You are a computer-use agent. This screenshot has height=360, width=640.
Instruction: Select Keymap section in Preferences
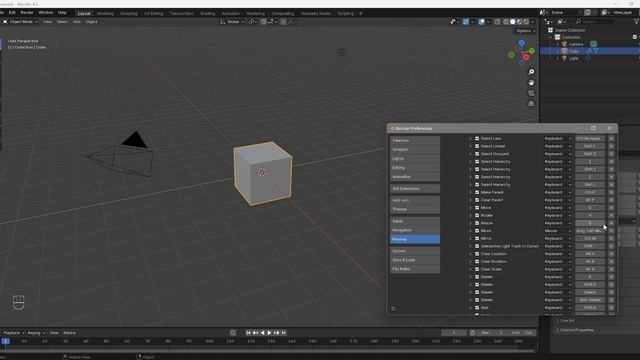click(x=415, y=239)
